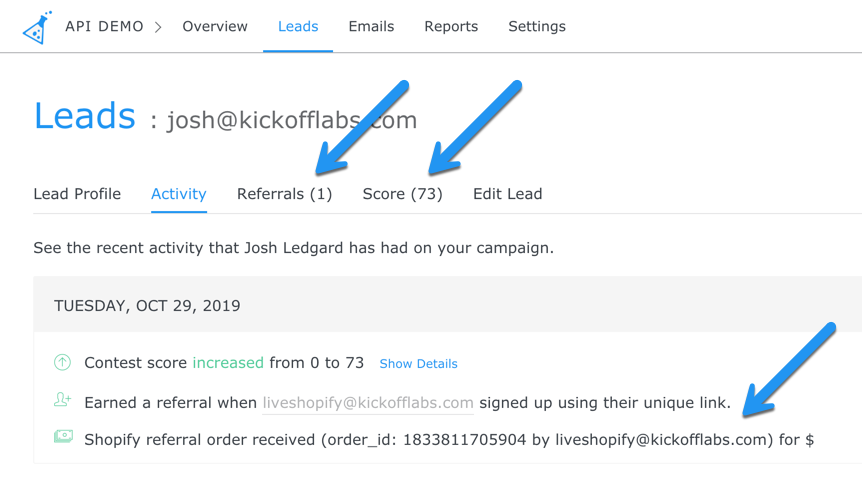Navigate to the Emails section

click(x=371, y=27)
